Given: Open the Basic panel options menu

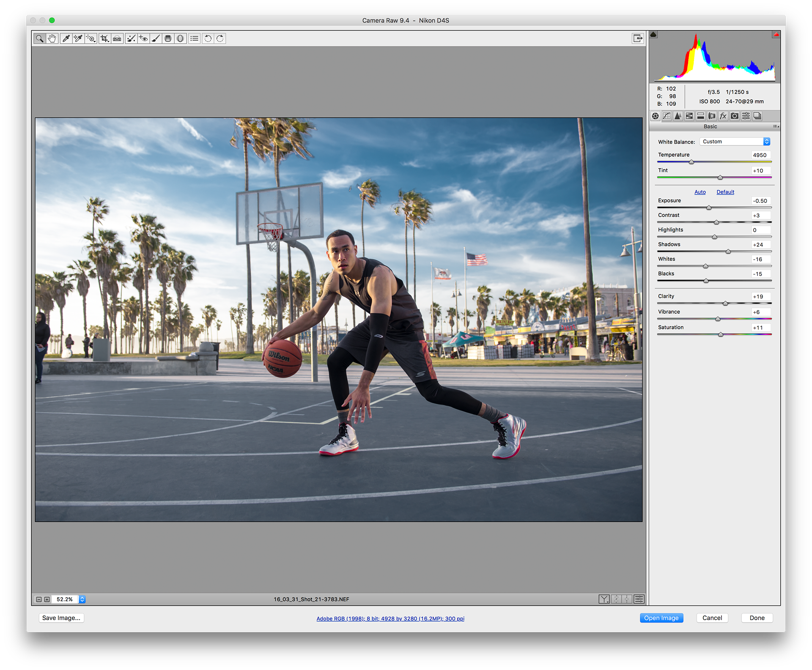Looking at the screenshot, I should [x=776, y=126].
